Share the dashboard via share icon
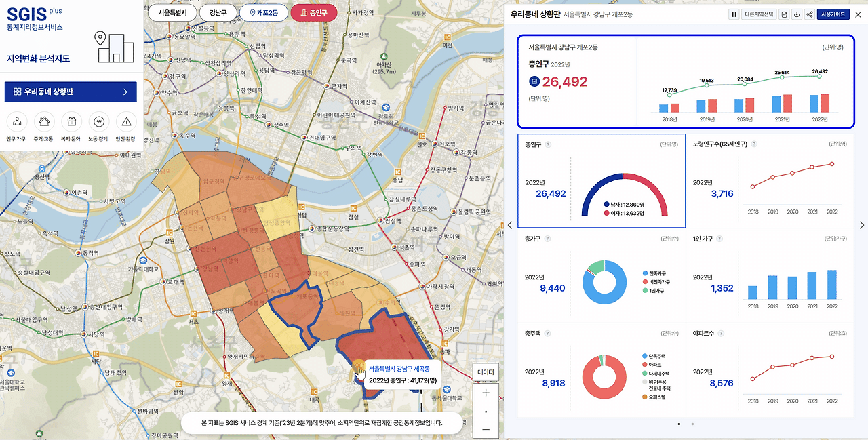The width and height of the screenshot is (868, 440). coord(810,14)
